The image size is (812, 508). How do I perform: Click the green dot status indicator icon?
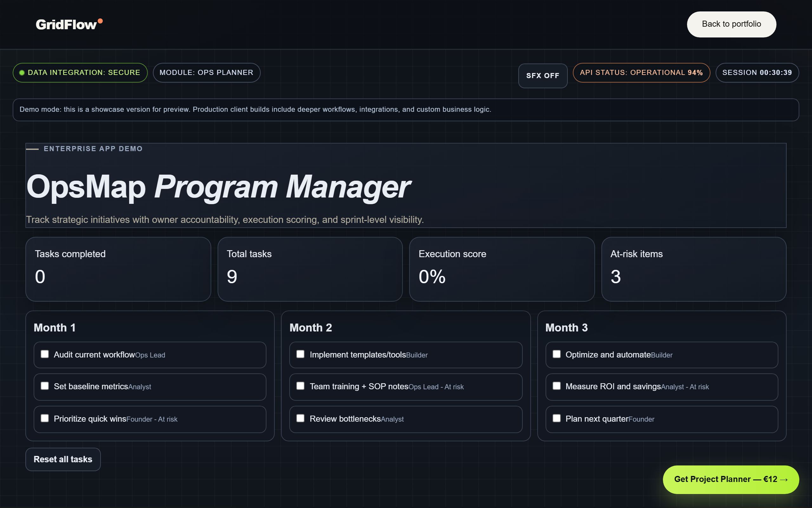pos(22,73)
